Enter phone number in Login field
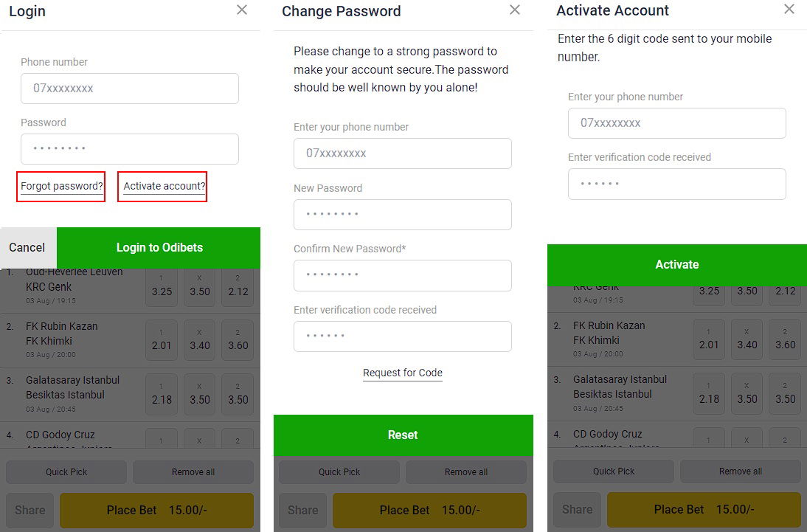The image size is (807, 532). pos(130,88)
